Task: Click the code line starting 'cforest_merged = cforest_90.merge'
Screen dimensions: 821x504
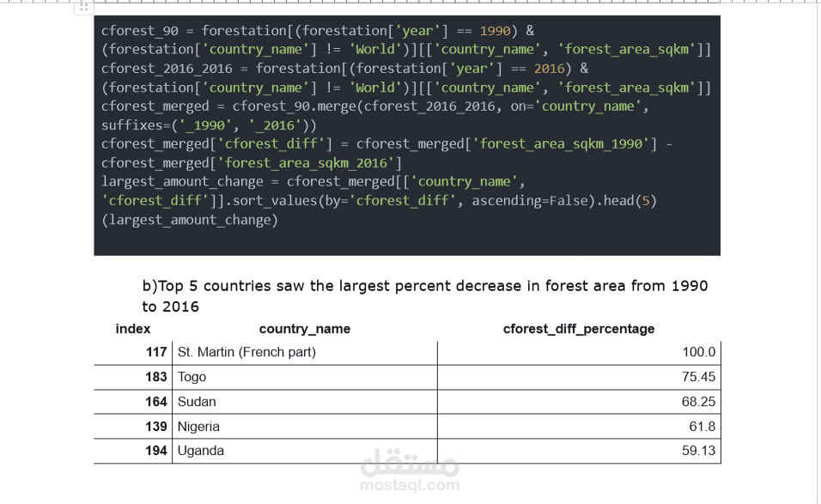Action: (x=375, y=106)
